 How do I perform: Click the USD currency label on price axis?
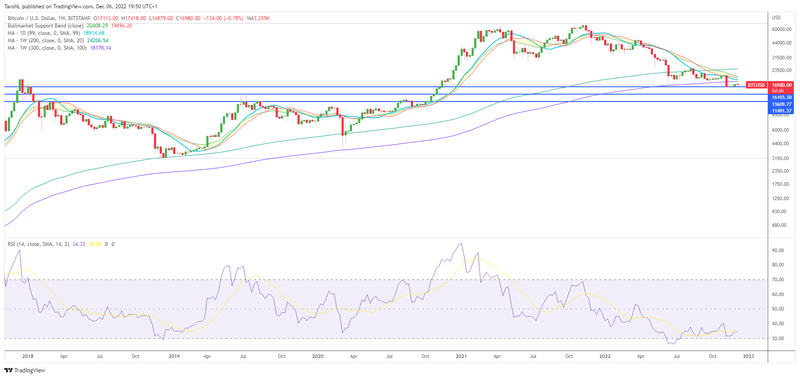click(777, 17)
